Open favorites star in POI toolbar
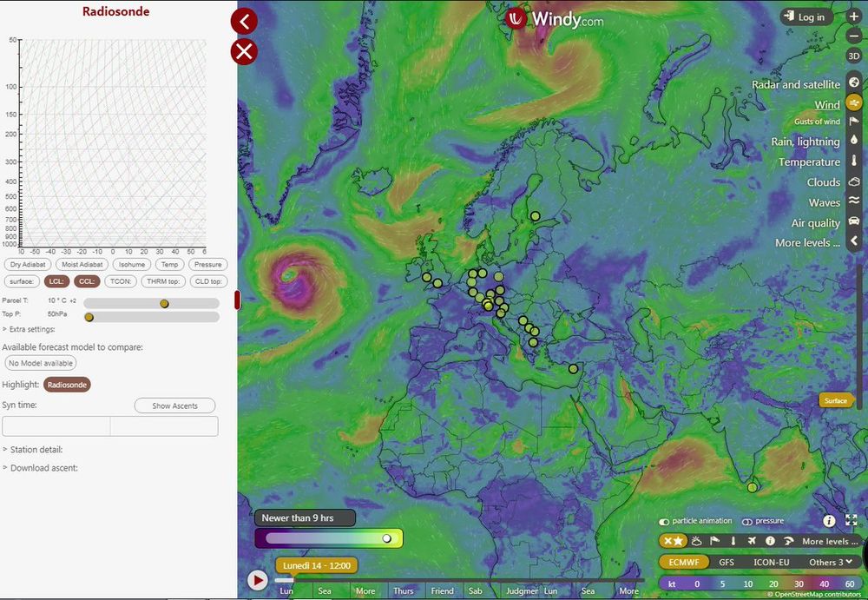Screen dimensions: 868x600 click(x=674, y=541)
